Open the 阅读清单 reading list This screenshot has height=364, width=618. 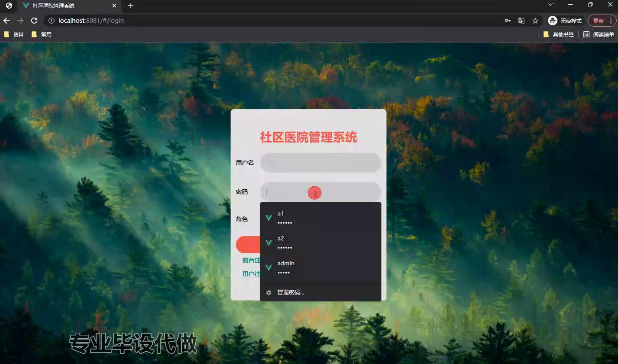click(599, 34)
